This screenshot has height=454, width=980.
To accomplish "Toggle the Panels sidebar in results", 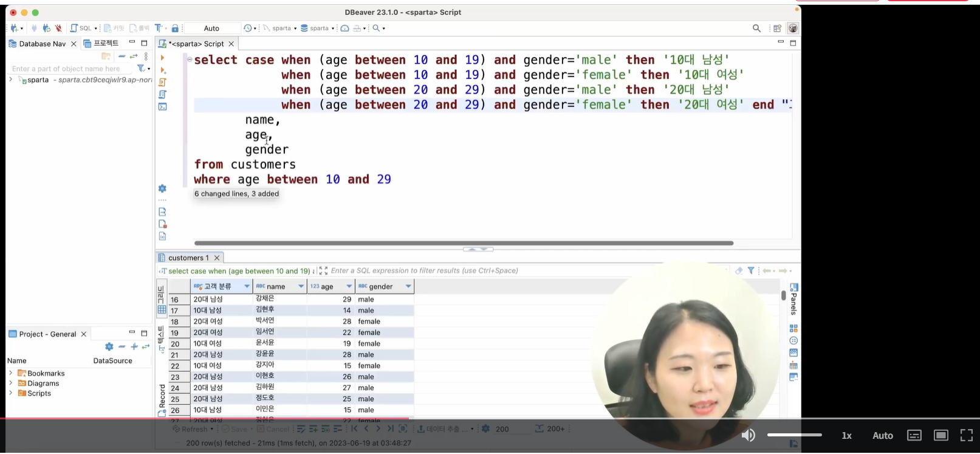I will (794, 298).
